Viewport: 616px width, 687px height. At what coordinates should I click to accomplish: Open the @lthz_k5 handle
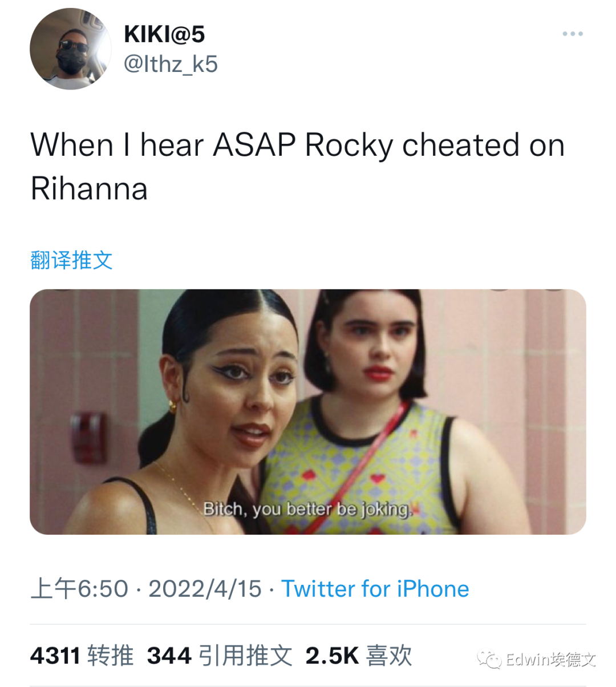171,64
